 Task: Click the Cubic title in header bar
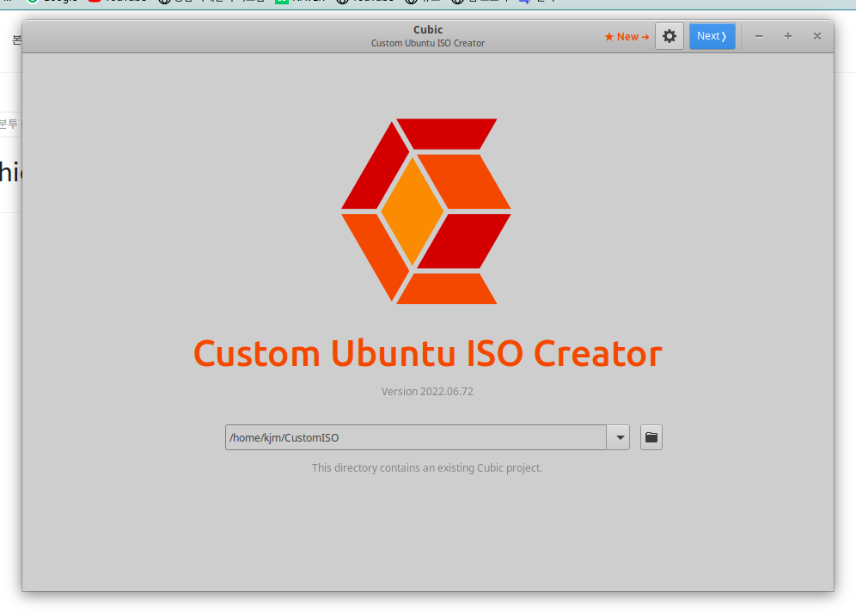coord(428,29)
